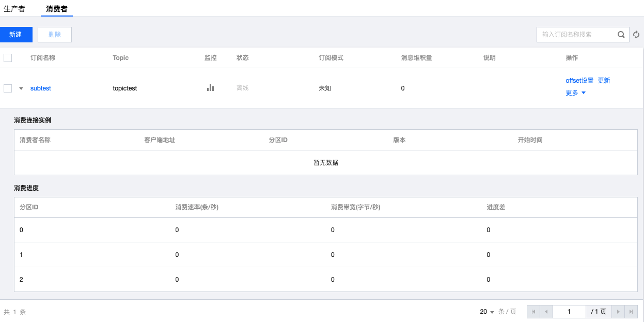
Task: Check the subtest row checkbox
Action: point(8,88)
